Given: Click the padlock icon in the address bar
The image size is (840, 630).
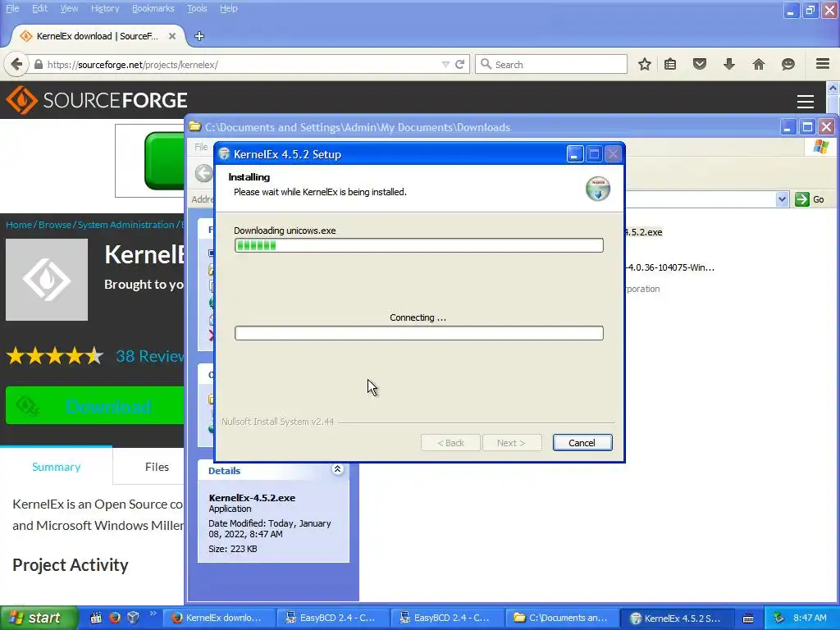Looking at the screenshot, I should pos(38,64).
